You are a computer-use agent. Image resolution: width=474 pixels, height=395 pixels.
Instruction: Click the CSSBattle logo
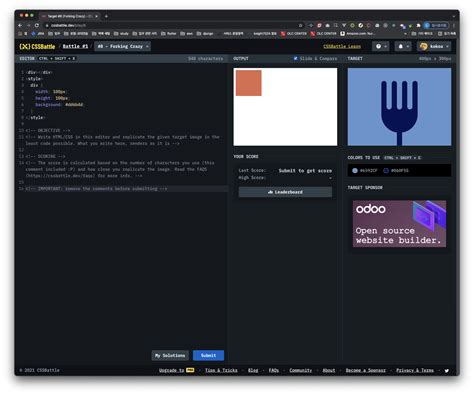tap(37, 46)
